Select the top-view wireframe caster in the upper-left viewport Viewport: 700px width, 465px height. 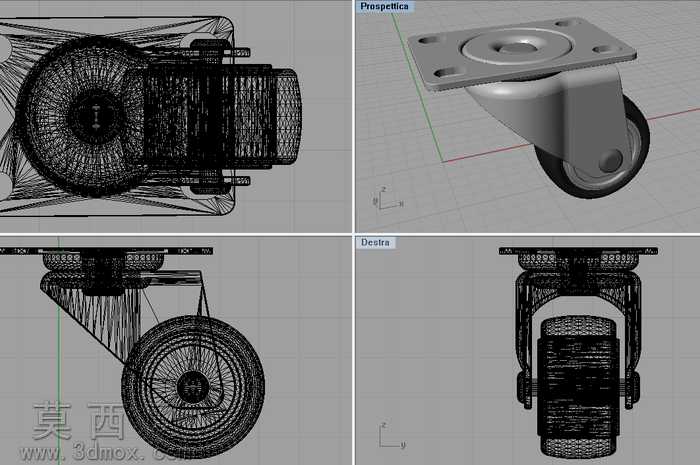click(x=151, y=117)
